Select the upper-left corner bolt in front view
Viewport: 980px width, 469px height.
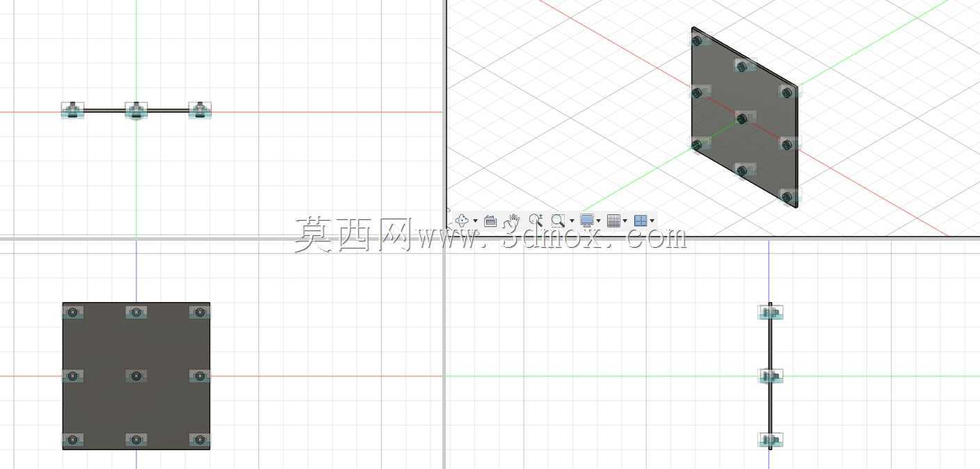(72, 312)
